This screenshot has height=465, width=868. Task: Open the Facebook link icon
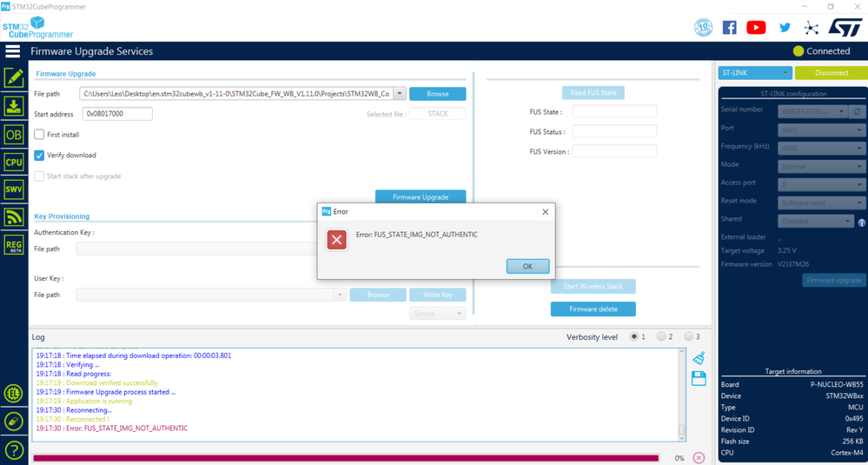pos(730,27)
